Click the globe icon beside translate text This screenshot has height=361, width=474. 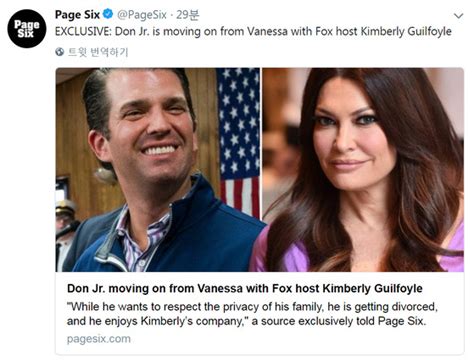point(60,52)
